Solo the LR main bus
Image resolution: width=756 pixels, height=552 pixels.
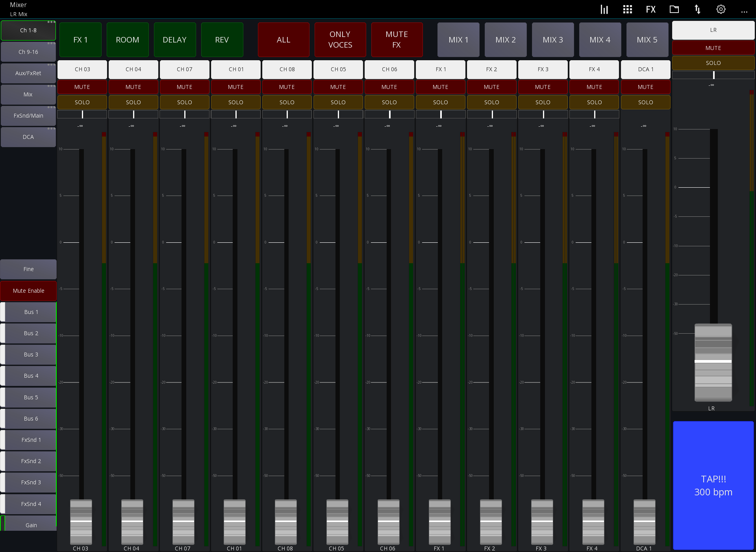click(x=713, y=63)
